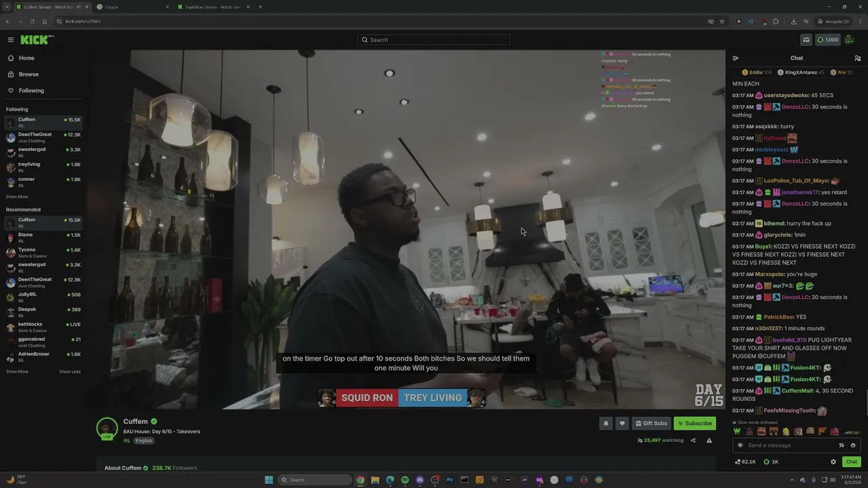
Task: Open the 1,000 KICKs balance
Action: (x=827, y=40)
